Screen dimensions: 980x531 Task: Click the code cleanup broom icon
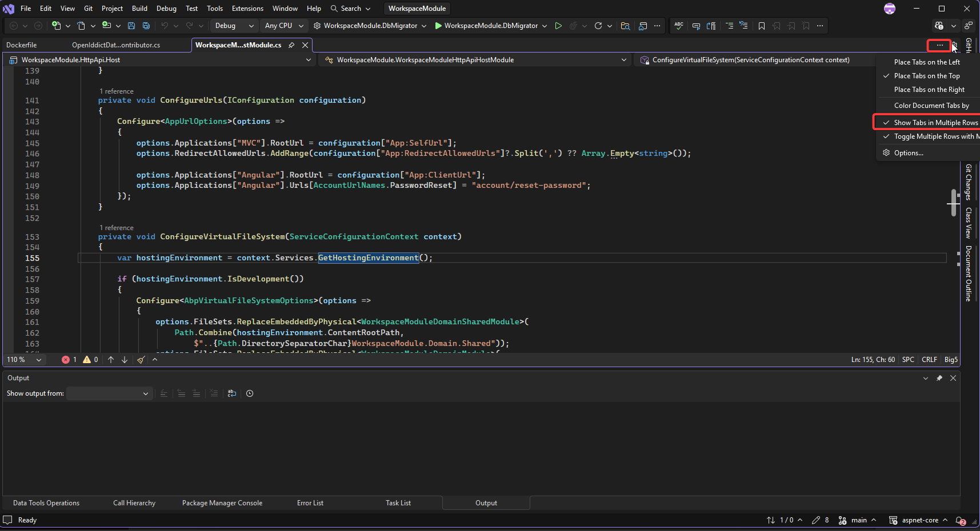[x=141, y=360]
